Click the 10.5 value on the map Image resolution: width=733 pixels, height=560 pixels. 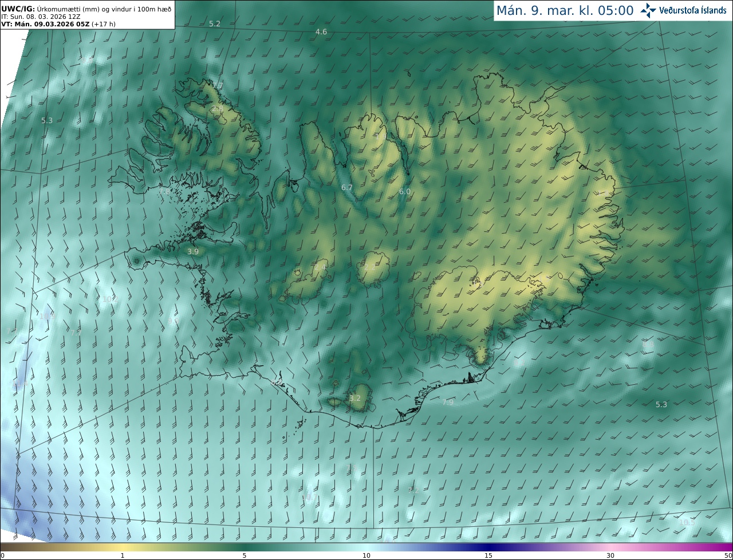(x=687, y=522)
